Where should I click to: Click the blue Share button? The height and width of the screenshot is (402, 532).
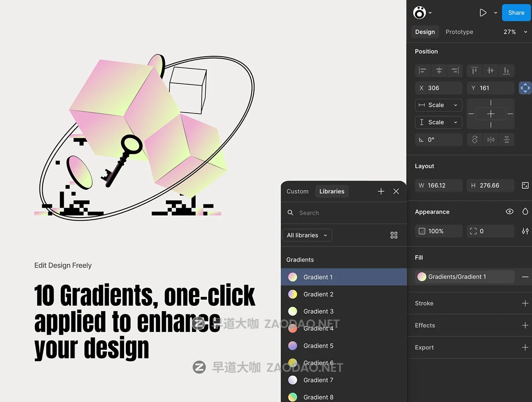point(516,12)
